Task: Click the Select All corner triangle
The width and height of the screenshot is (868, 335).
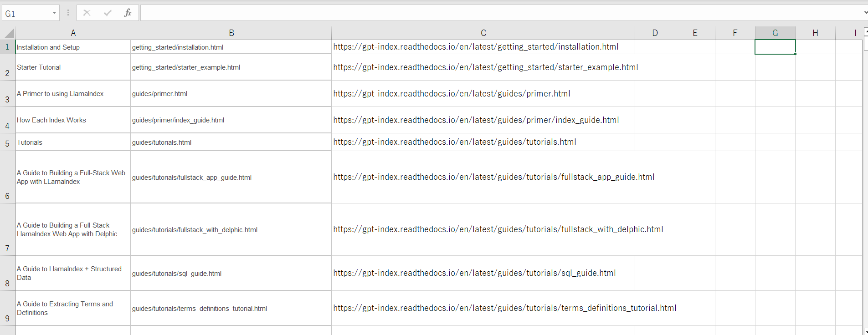Action: 9,33
